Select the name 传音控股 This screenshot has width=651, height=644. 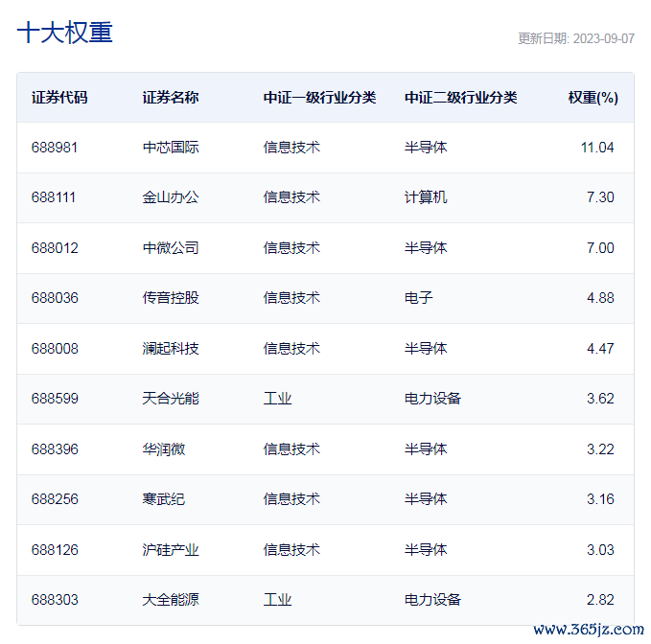171,298
